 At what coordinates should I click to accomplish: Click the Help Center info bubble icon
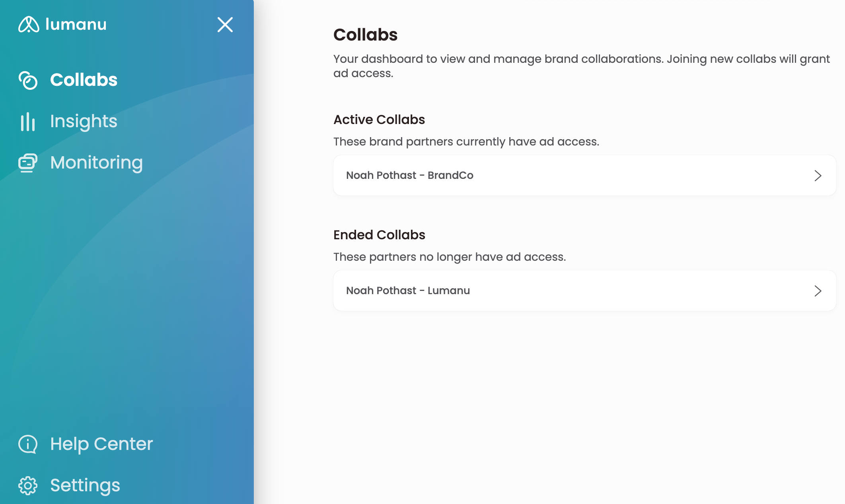tap(28, 444)
